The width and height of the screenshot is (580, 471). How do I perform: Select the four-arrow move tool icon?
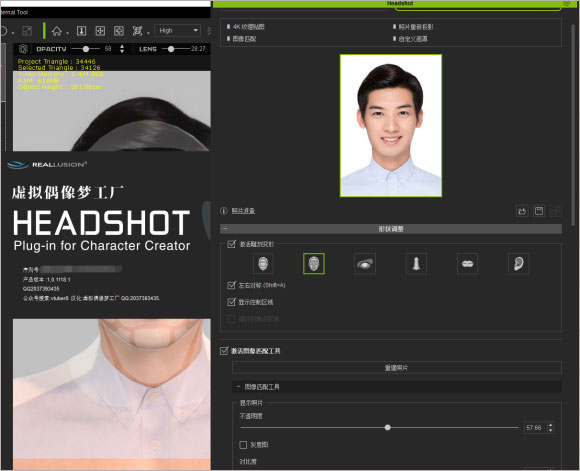click(100, 31)
